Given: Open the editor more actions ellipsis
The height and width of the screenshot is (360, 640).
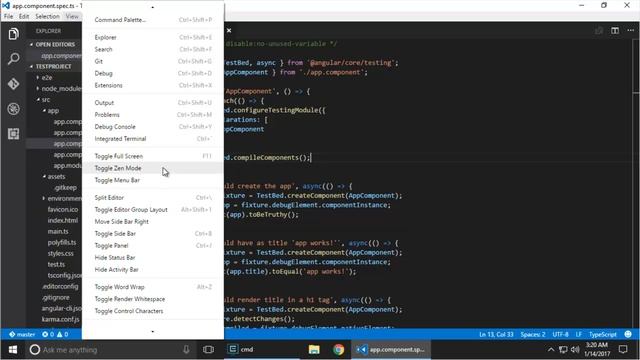Looking at the screenshot, I should (631, 31).
